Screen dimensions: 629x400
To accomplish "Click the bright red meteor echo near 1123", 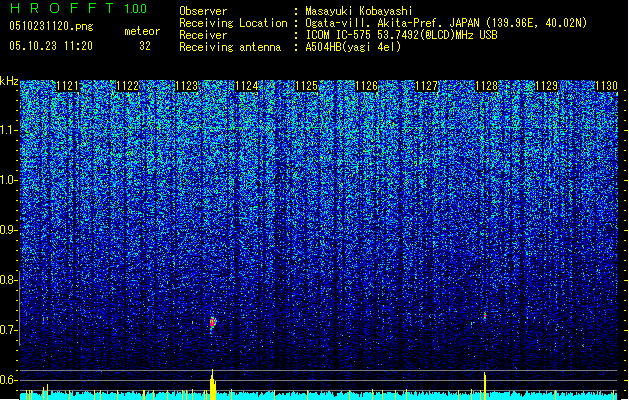I will (213, 322).
